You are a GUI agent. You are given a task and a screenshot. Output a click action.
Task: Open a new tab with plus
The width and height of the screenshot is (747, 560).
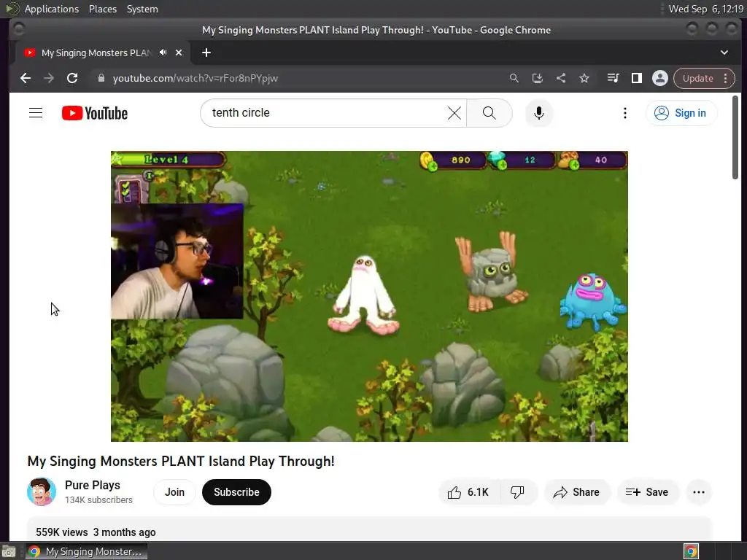206,52
